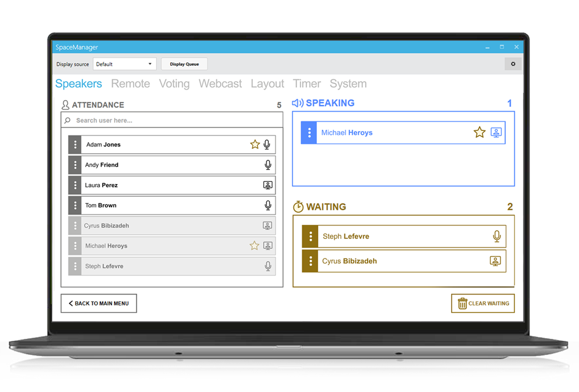The image size is (579, 392).
Task: Click the microphone icon for Adam Jones
Action: coord(267,144)
